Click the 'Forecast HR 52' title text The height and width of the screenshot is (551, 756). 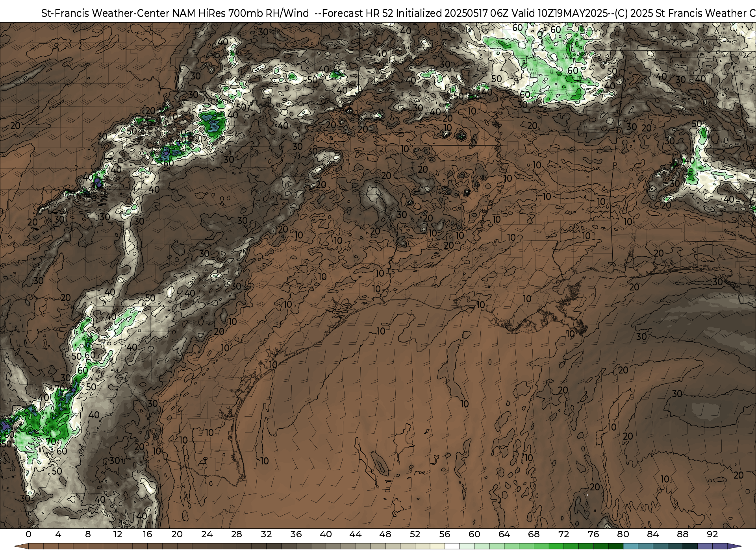[358, 13]
